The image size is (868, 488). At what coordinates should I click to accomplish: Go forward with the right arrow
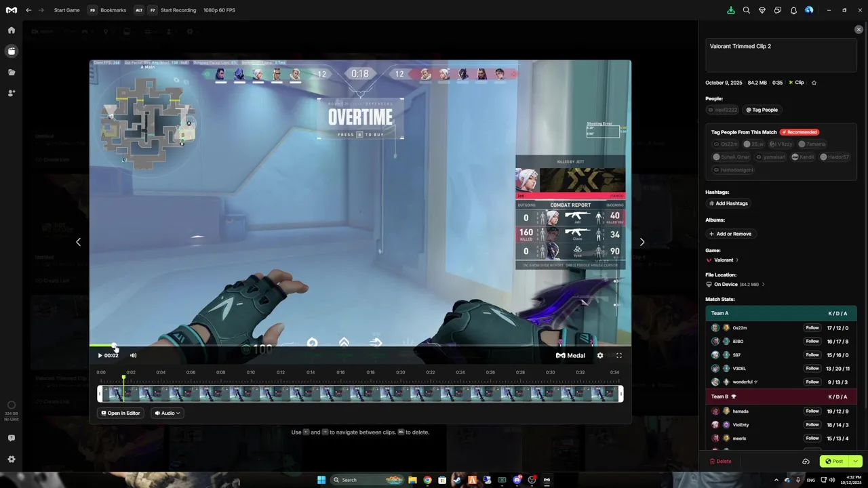[x=41, y=10]
